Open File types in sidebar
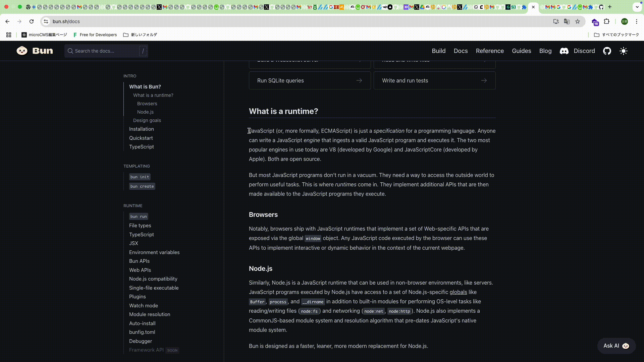The image size is (644, 362). point(140,226)
